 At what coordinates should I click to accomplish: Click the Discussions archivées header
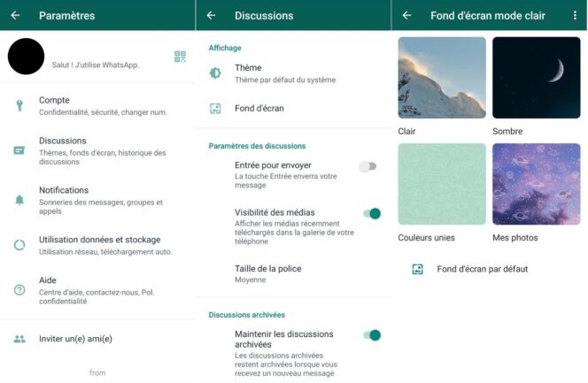(247, 315)
